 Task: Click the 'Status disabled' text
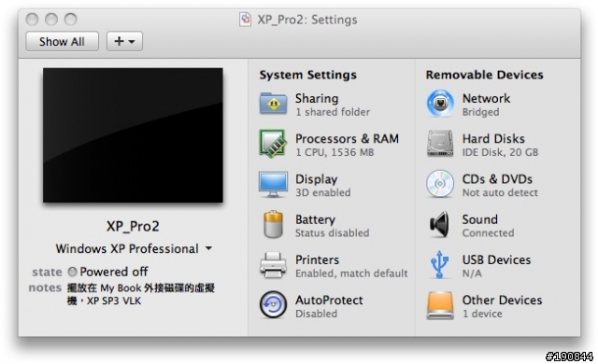pyautogui.click(x=333, y=233)
